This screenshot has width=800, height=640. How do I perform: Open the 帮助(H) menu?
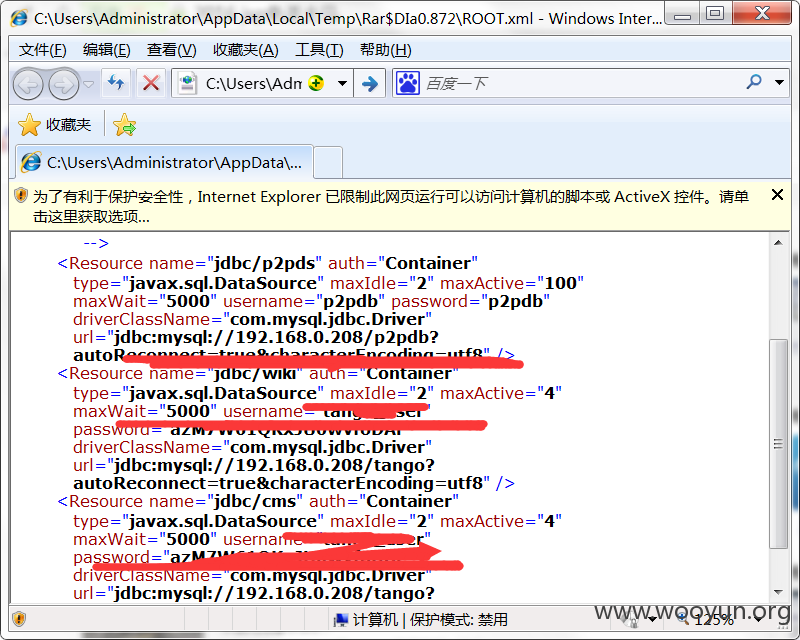(386, 50)
